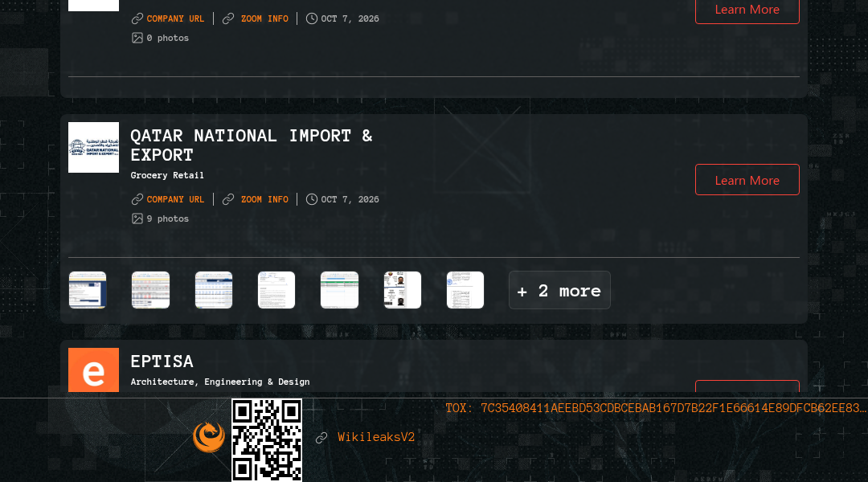Click the QR code in the footer
Viewport: 868px width, 482px height.
267,440
